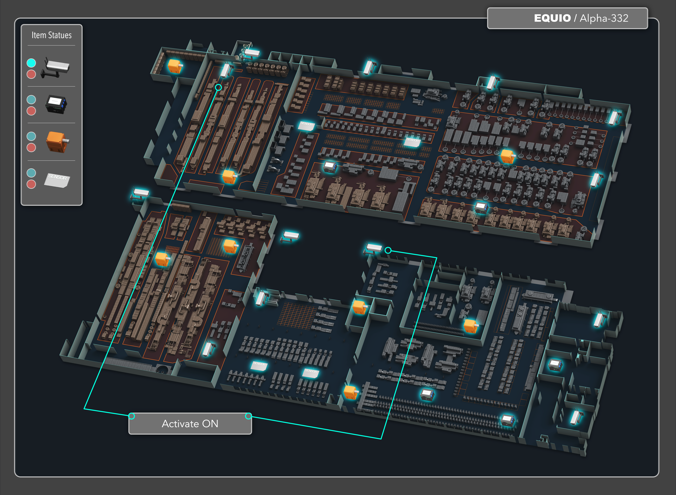The width and height of the screenshot is (676, 495).
Task: Click the Item Statues panel heading
Action: [x=51, y=35]
